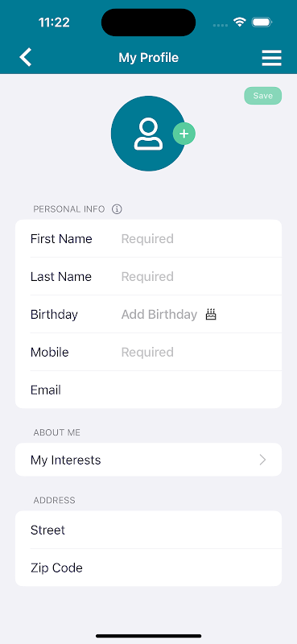Tap the birthday cake icon

(x=211, y=314)
